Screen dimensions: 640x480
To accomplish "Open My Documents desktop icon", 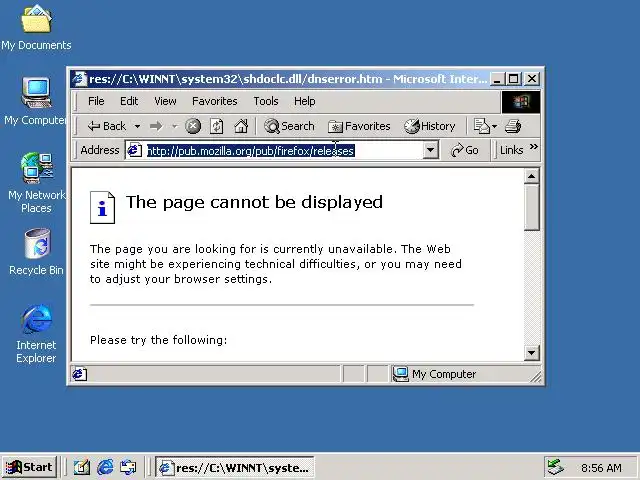I will 36,28.
